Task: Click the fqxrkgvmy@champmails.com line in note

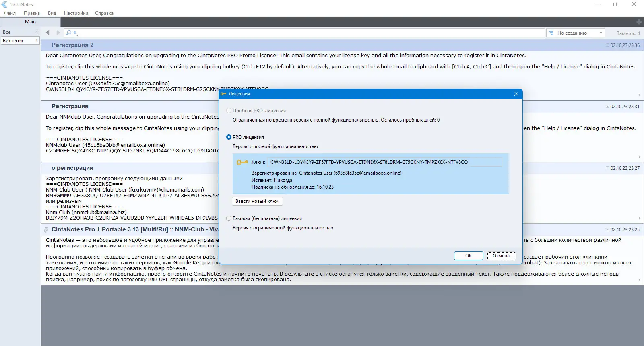Action: [x=125, y=190]
